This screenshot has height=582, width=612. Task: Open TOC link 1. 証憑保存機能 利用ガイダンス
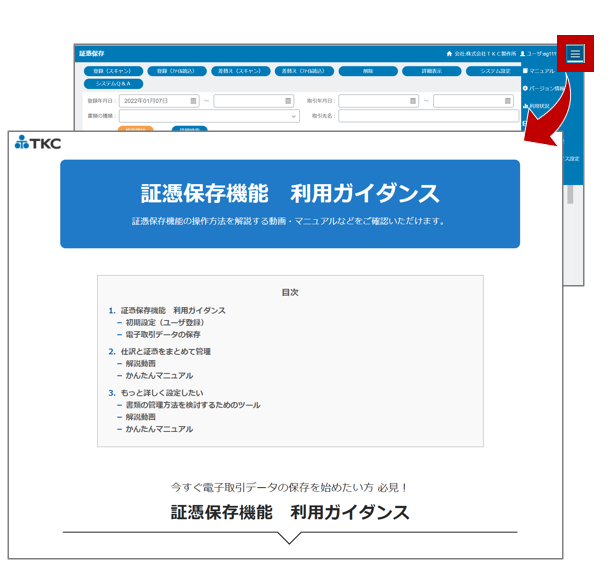[x=167, y=311]
